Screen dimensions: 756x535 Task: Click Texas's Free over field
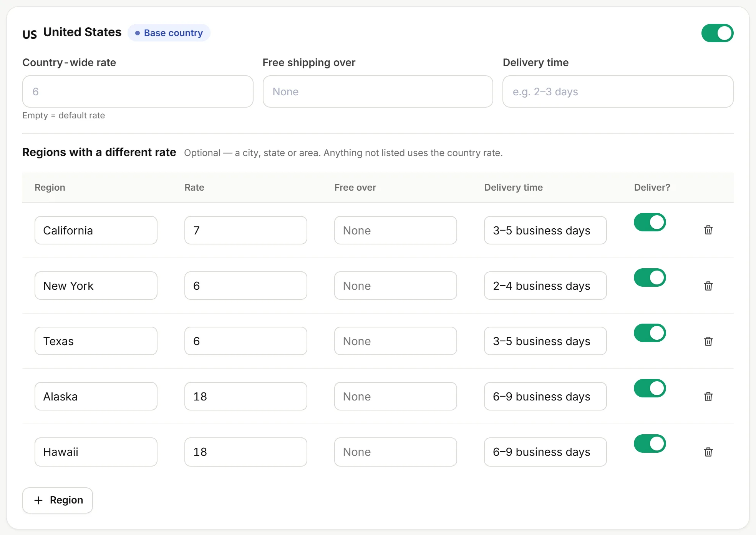pyautogui.click(x=396, y=341)
